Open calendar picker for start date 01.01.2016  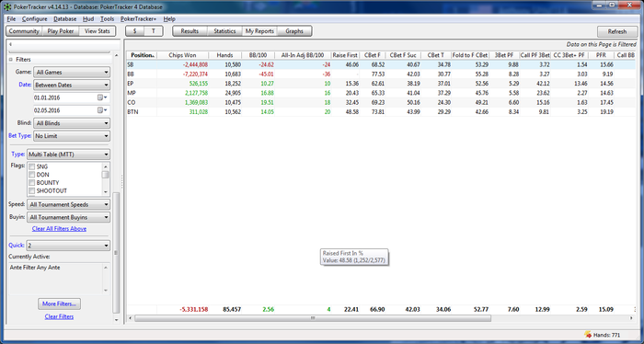102,97
